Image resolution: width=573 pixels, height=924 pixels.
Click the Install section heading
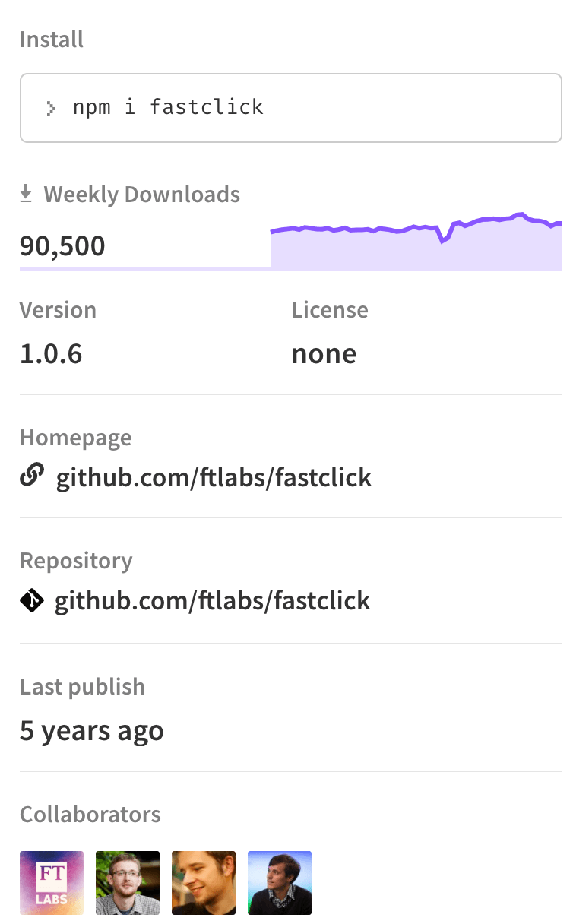pos(51,39)
